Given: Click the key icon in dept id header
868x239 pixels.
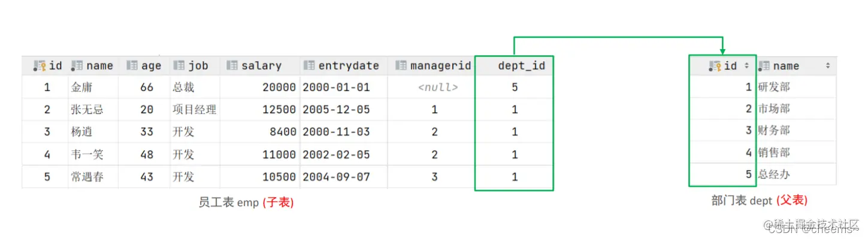Looking at the screenshot, I should (715, 66).
